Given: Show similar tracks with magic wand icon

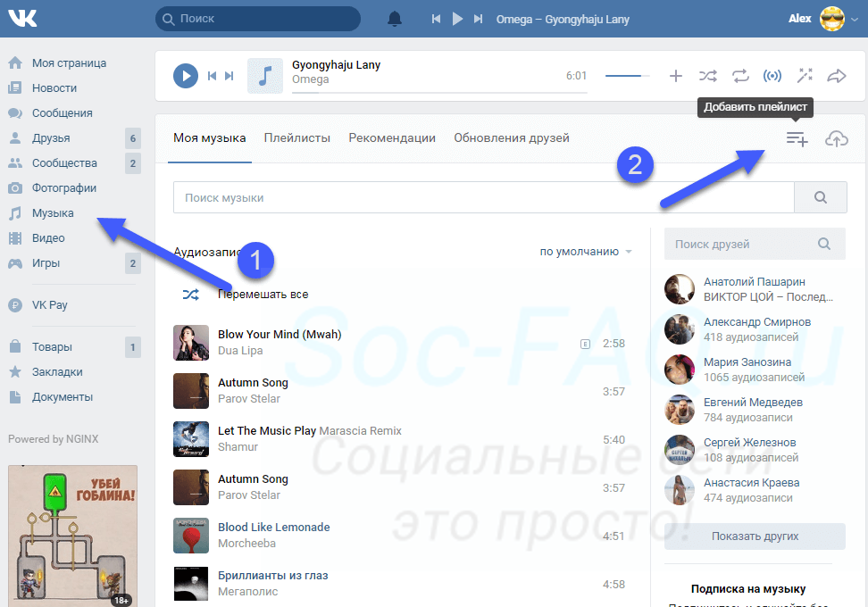Looking at the screenshot, I should pyautogui.click(x=805, y=76).
